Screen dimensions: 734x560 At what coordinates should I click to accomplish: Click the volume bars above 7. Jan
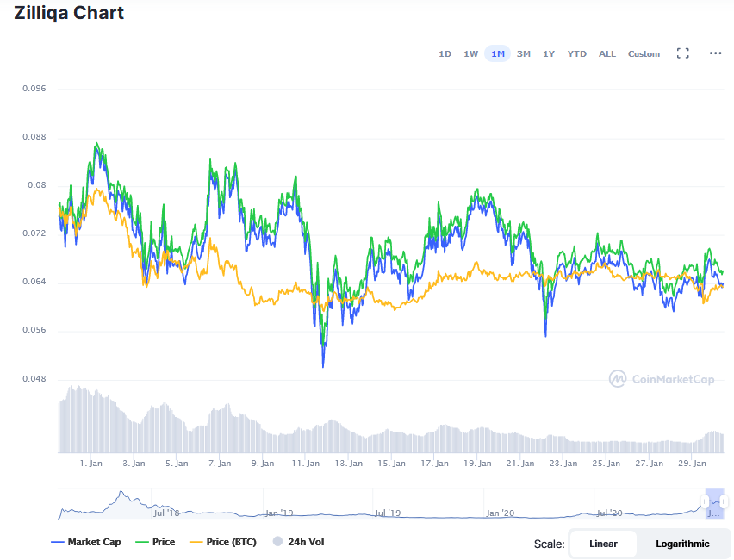pos(220,431)
